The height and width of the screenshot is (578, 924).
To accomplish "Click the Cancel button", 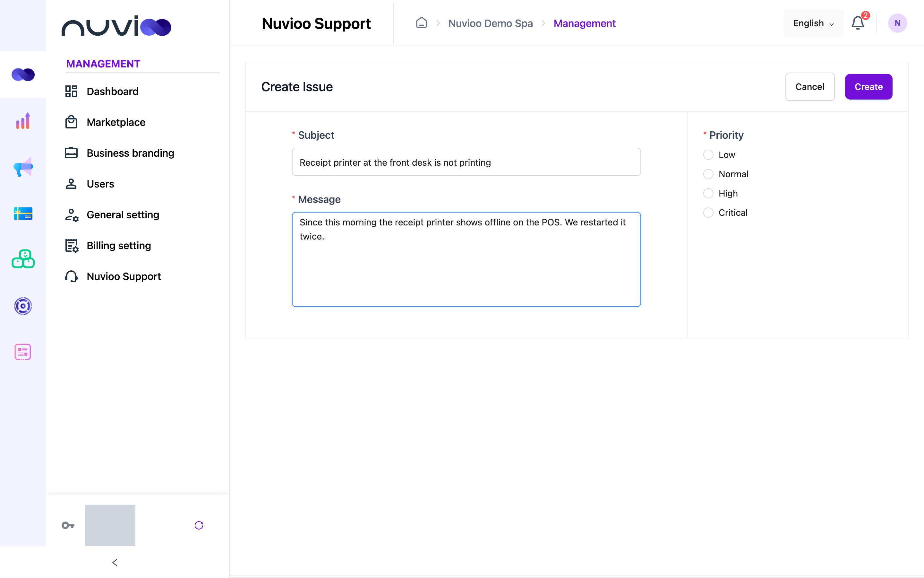I will click(x=809, y=87).
